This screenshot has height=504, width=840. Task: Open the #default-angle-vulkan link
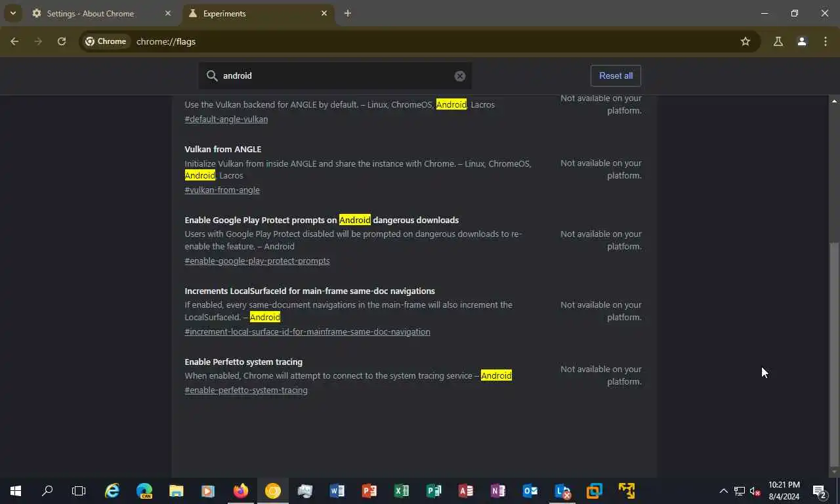[226, 119]
